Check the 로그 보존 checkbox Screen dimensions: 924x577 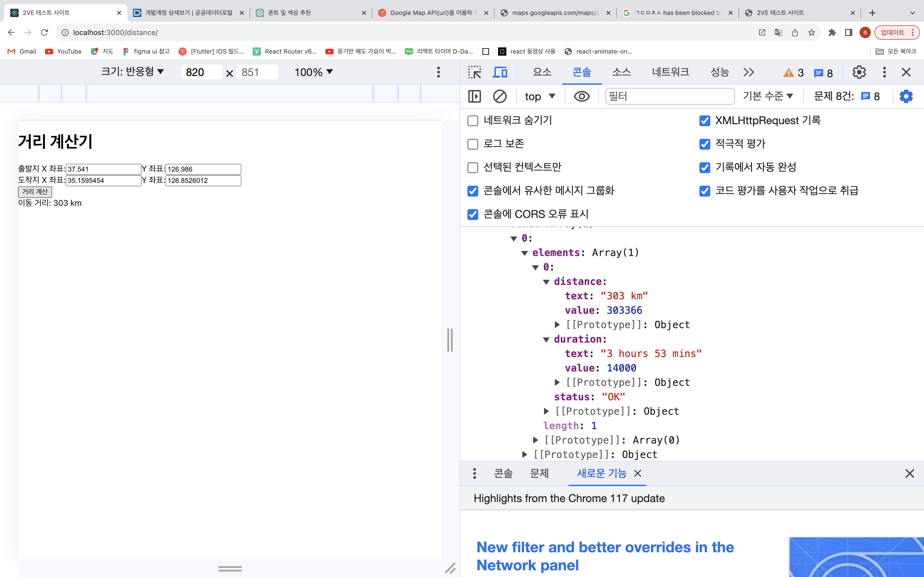point(473,144)
